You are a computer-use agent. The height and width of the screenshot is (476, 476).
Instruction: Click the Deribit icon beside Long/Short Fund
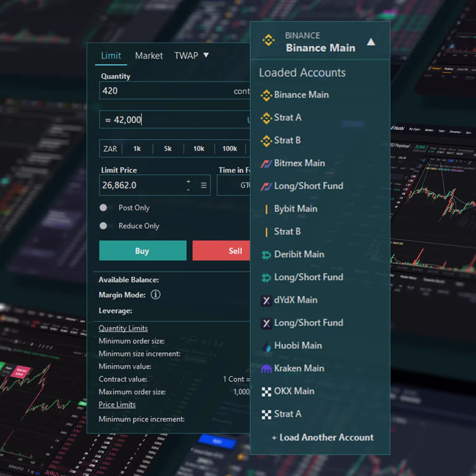(x=266, y=278)
